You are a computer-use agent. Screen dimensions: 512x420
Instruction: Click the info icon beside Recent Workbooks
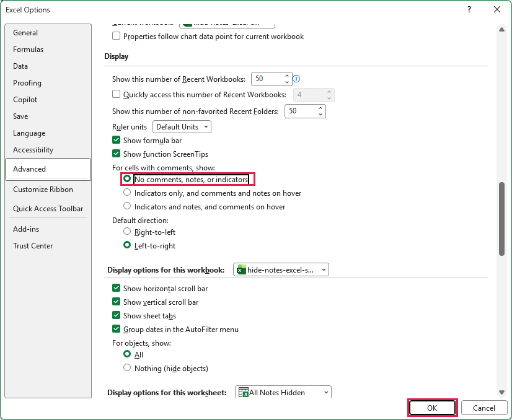point(296,79)
